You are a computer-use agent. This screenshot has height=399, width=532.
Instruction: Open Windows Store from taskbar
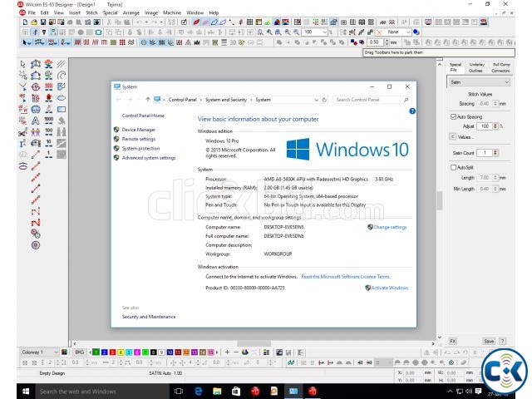pyautogui.click(x=236, y=392)
